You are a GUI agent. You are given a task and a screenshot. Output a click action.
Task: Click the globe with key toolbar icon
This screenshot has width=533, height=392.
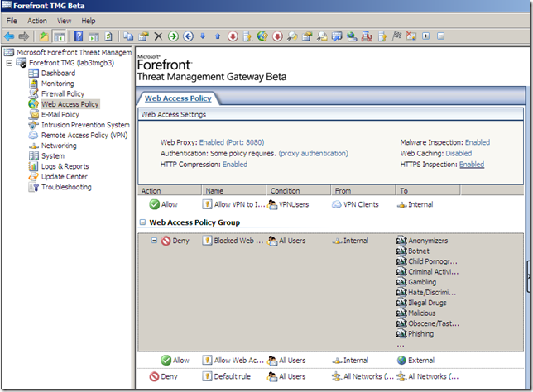(262, 36)
